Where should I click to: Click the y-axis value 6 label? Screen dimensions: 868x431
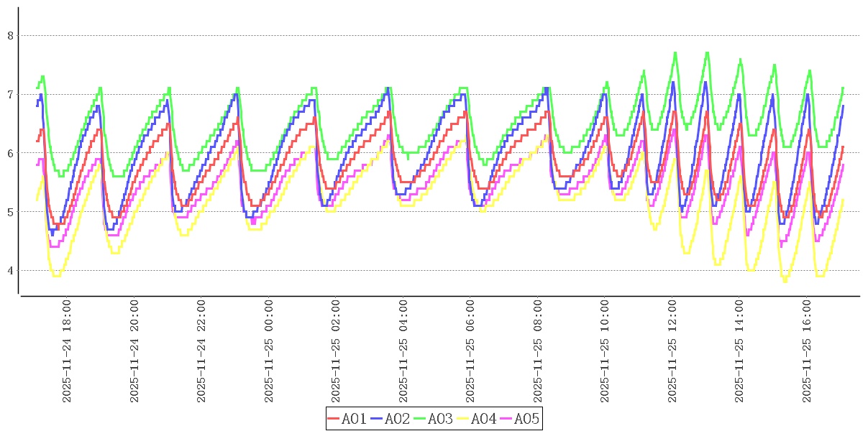point(10,153)
